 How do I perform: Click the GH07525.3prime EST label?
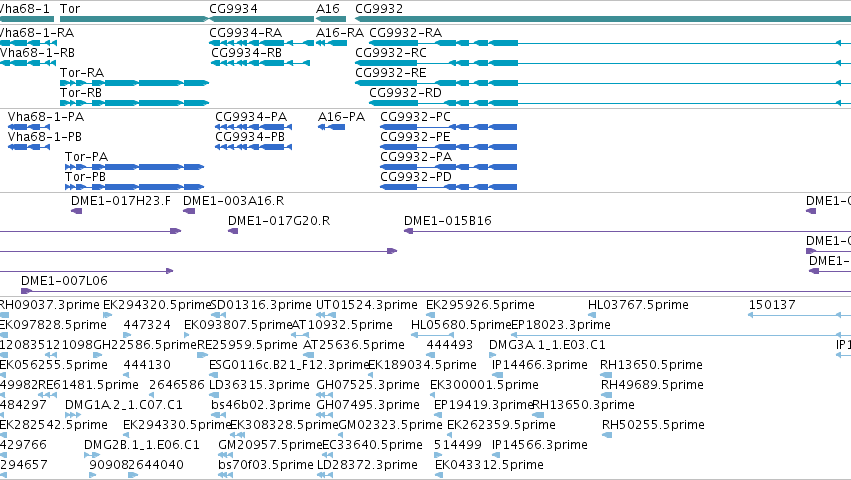pos(368,385)
